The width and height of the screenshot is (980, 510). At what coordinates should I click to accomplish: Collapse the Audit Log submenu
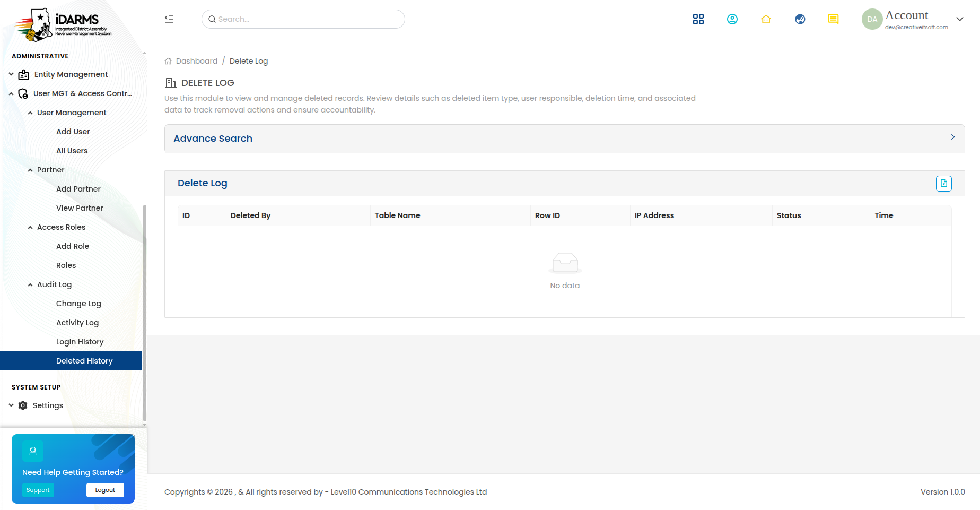[30, 285]
